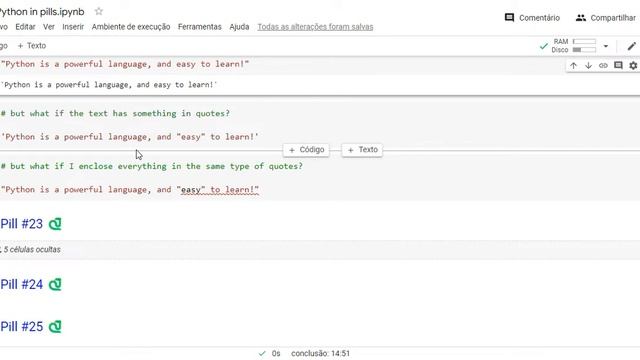640x360 pixels.
Task: Open the Ambiente de execução menu
Action: [x=131, y=27]
